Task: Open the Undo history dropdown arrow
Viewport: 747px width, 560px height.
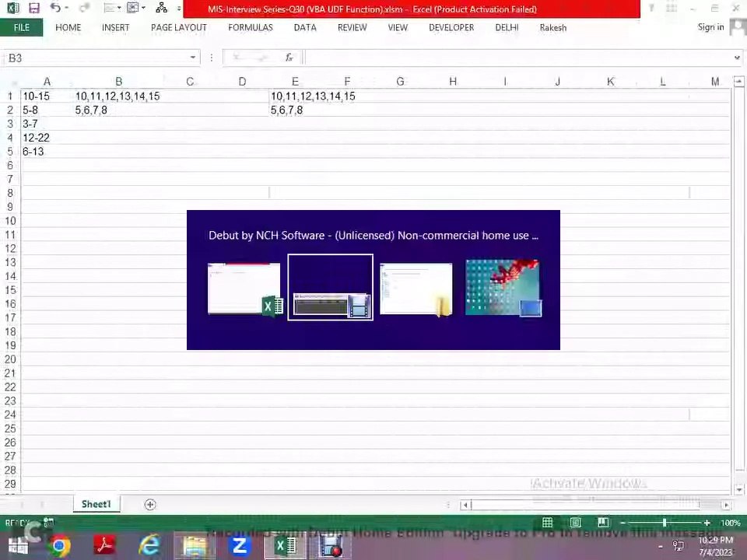Action: [x=66, y=8]
